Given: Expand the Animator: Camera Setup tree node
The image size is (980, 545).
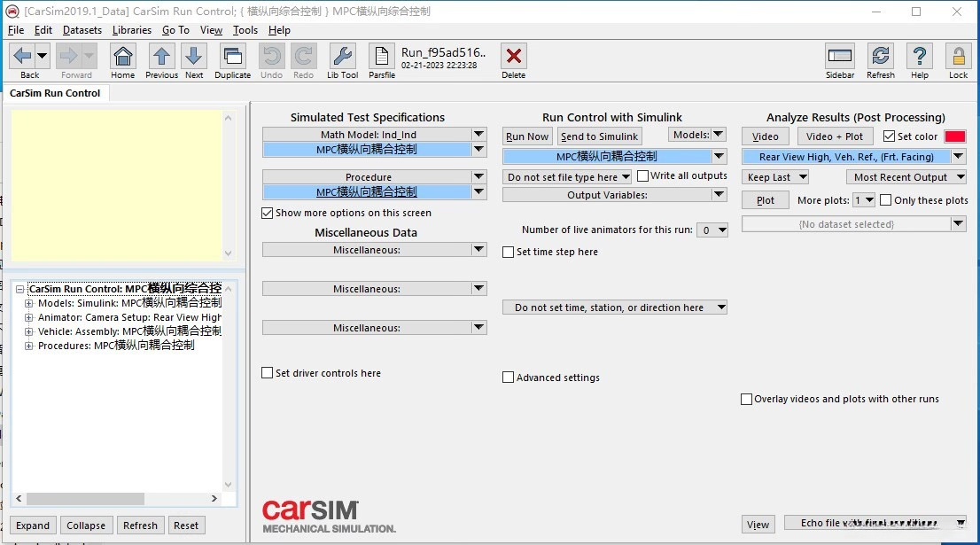Looking at the screenshot, I should point(28,317).
